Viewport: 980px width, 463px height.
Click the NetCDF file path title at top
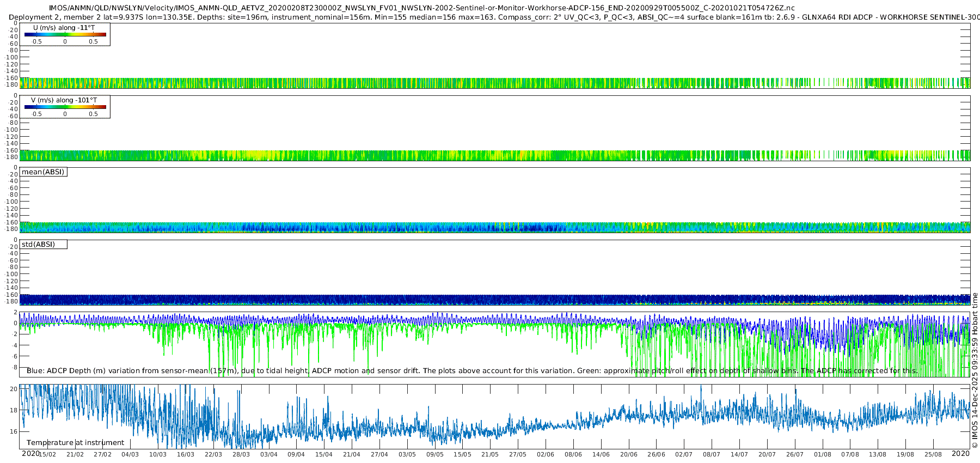coord(421,8)
